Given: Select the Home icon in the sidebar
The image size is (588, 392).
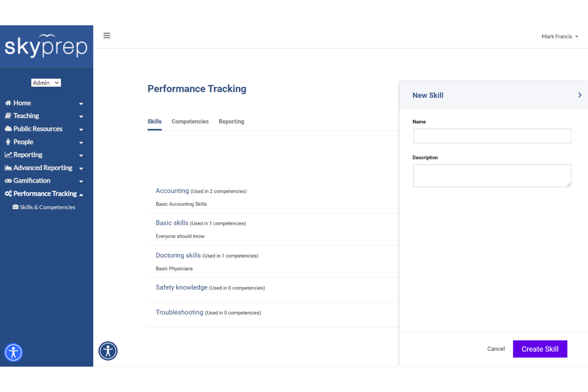Looking at the screenshot, I should tap(8, 103).
